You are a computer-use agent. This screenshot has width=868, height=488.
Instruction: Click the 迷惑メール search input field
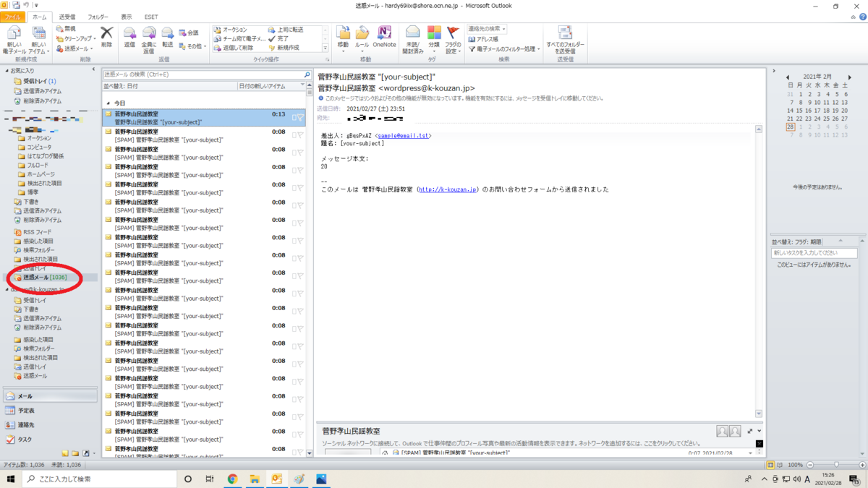[x=203, y=74]
